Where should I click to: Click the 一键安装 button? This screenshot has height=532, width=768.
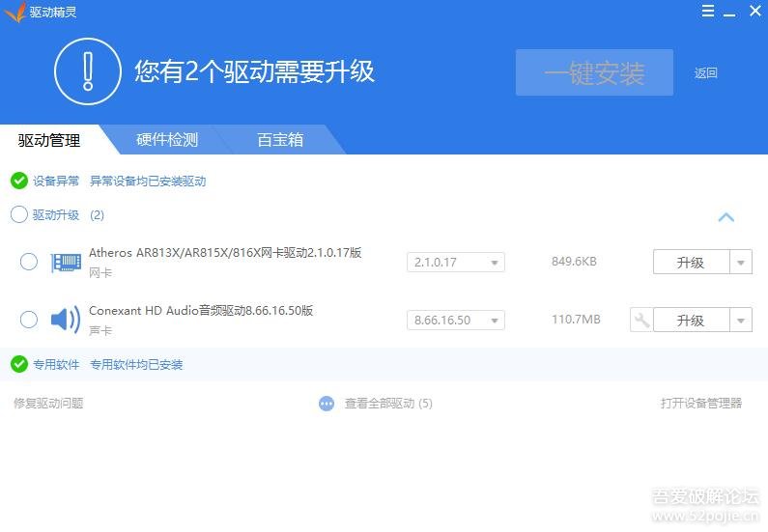coord(594,72)
